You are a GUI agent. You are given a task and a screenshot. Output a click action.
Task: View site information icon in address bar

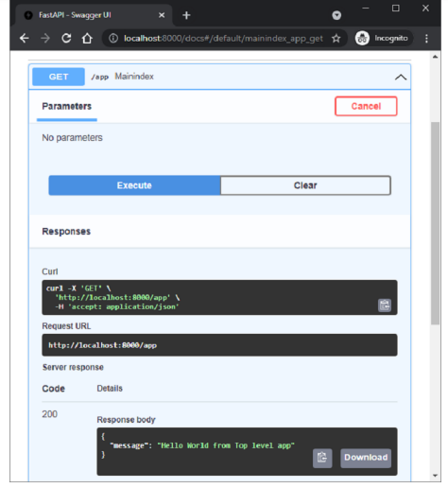coord(113,39)
